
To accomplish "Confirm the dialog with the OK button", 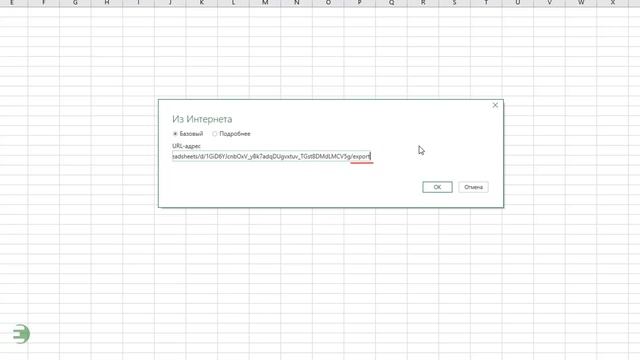I will tap(437, 187).
